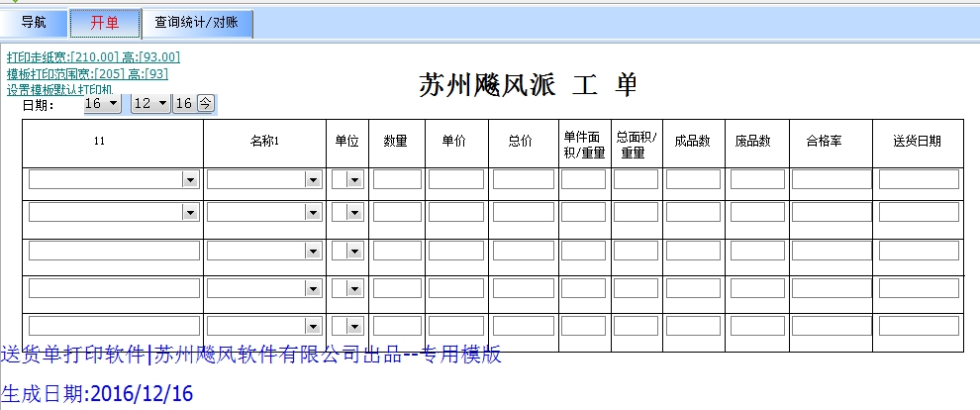Open the fifth row's 单位 dropdown

(x=355, y=326)
